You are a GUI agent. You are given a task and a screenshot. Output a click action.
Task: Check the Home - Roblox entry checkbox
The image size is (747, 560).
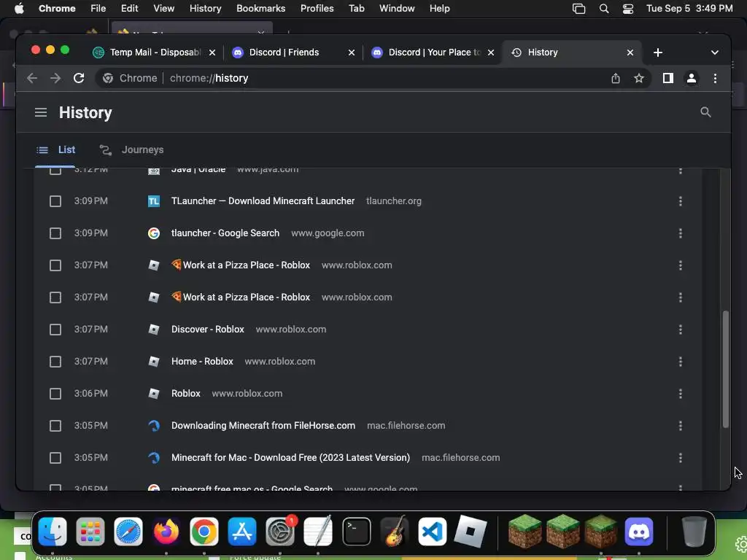55,362
